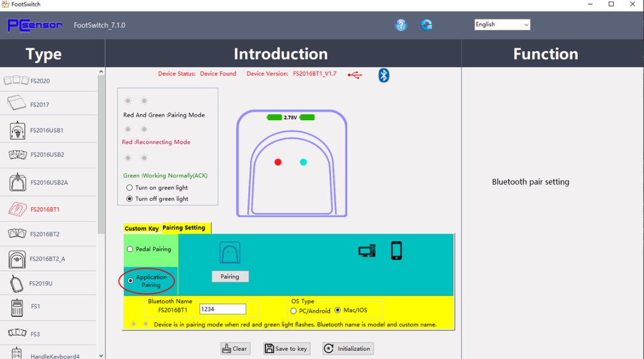Select the HandleKeyboard4 device icon
Screen dimensions: 644x359
click(x=17, y=353)
